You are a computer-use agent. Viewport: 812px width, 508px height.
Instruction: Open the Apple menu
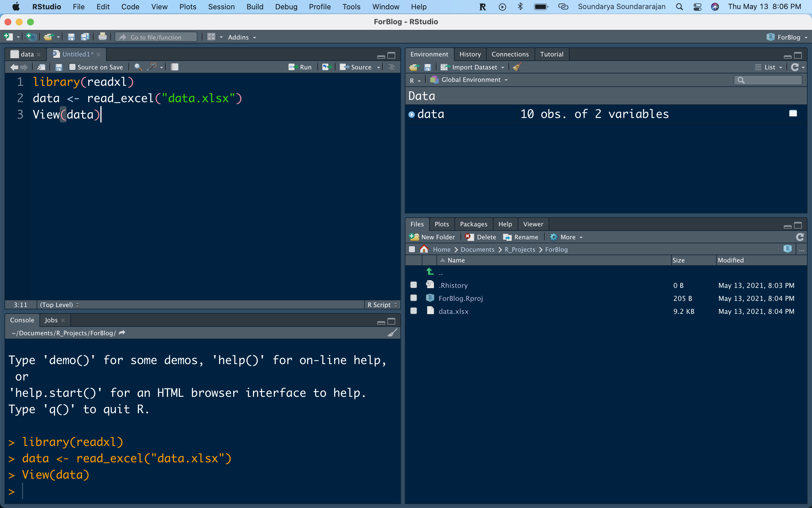[16, 6]
